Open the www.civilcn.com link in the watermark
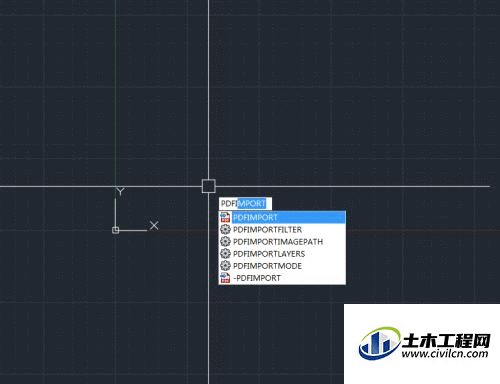 [445, 353]
